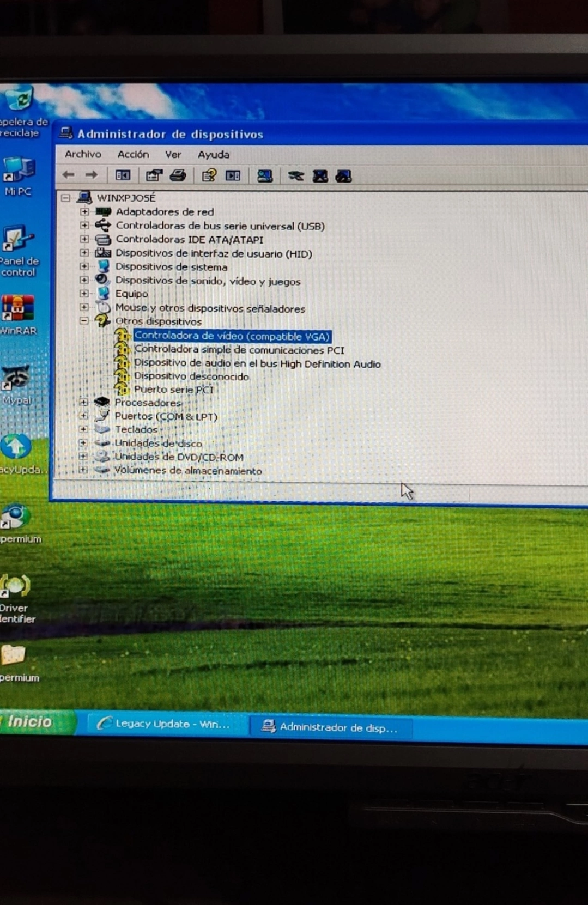The image size is (588, 905).
Task: Select Controladora simple de comunicaciones PCI
Action: [x=239, y=350]
